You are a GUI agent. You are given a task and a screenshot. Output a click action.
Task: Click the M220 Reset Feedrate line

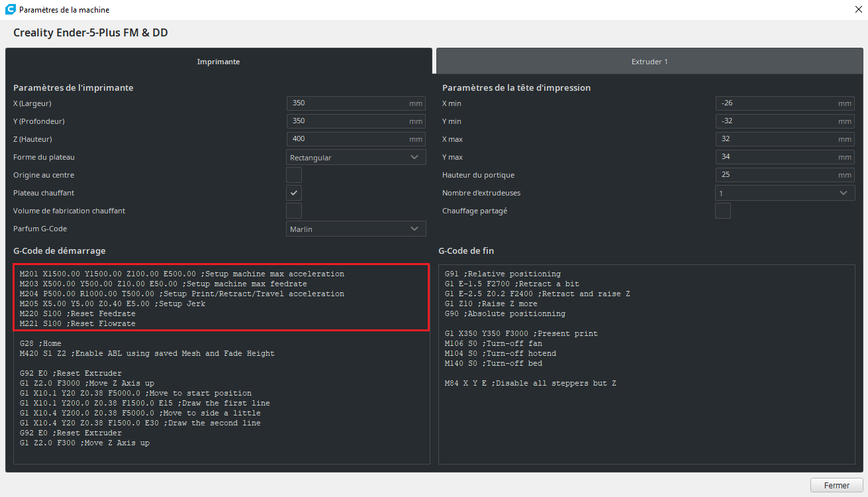tap(77, 313)
